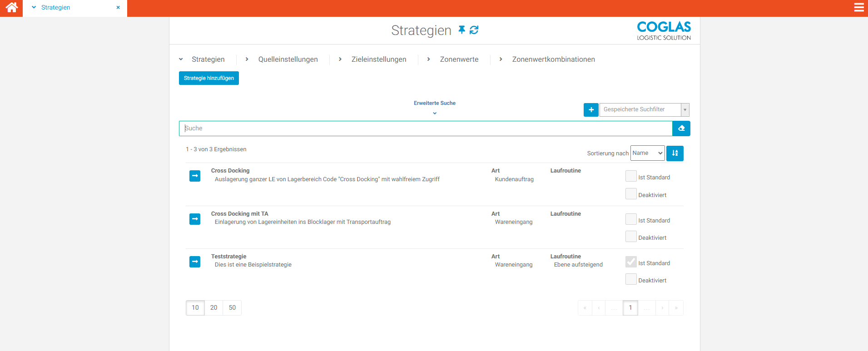Click into the Suche input field

[425, 129]
